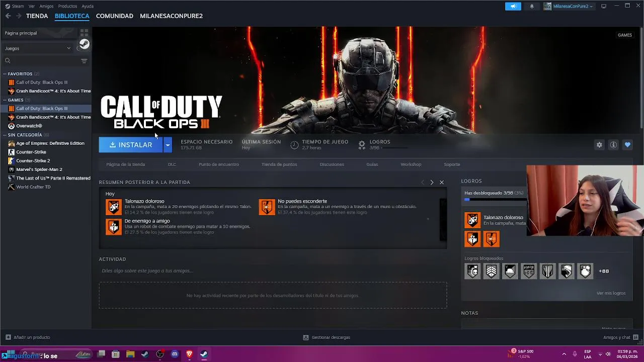Click the Gestionar descargas download icon

coord(306,337)
